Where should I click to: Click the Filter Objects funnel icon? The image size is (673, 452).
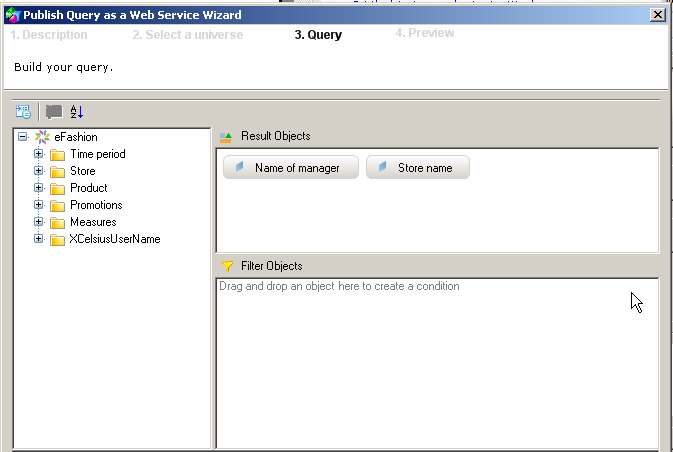click(x=227, y=266)
